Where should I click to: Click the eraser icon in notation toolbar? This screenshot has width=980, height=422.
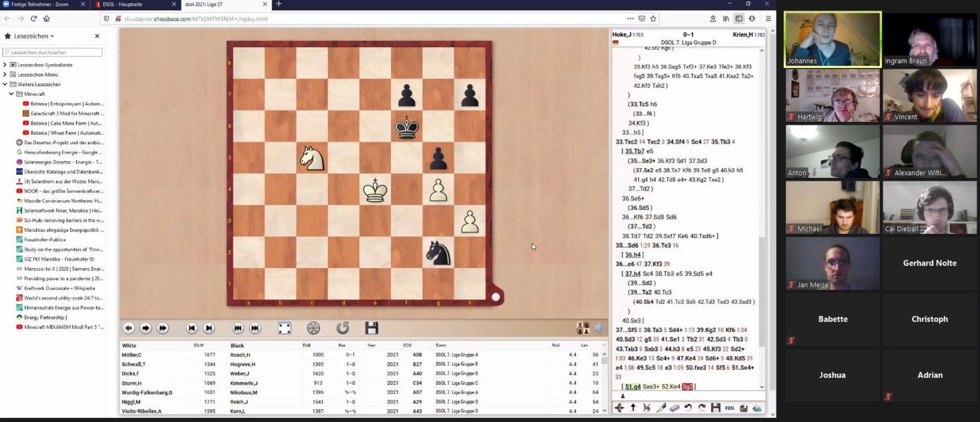tap(674, 407)
